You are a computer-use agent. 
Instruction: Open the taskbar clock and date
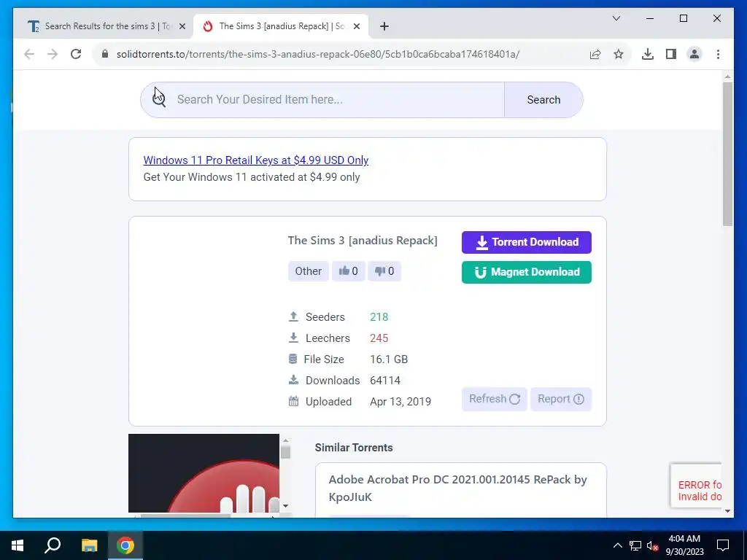coord(684,545)
